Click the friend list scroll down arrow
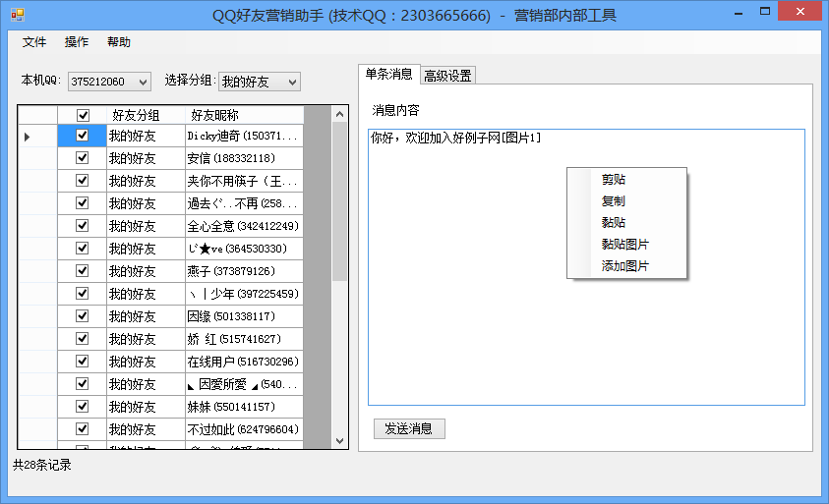Viewport: 829px width, 504px height. pos(339,440)
